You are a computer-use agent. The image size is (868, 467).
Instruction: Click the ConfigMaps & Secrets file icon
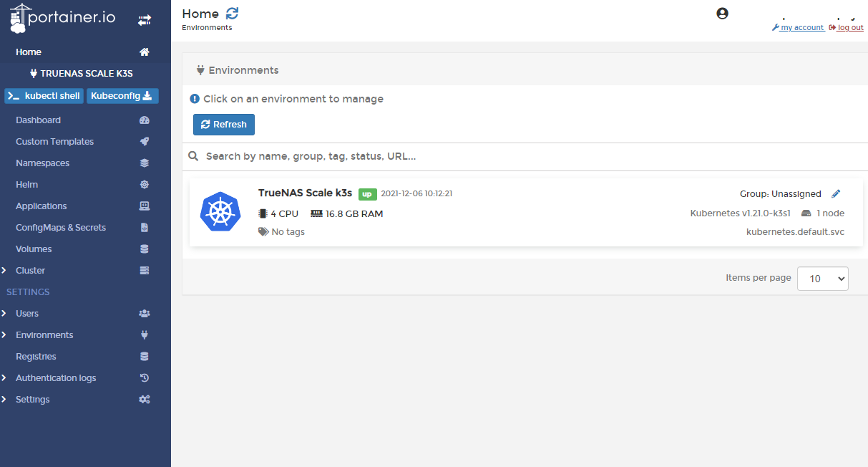coord(145,228)
